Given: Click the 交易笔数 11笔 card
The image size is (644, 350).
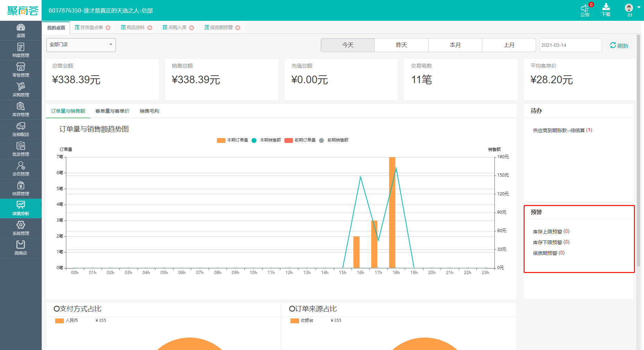Looking at the screenshot, I should [x=461, y=80].
